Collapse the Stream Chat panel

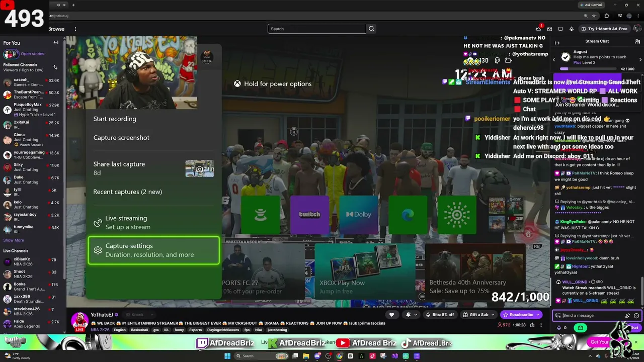point(557,43)
